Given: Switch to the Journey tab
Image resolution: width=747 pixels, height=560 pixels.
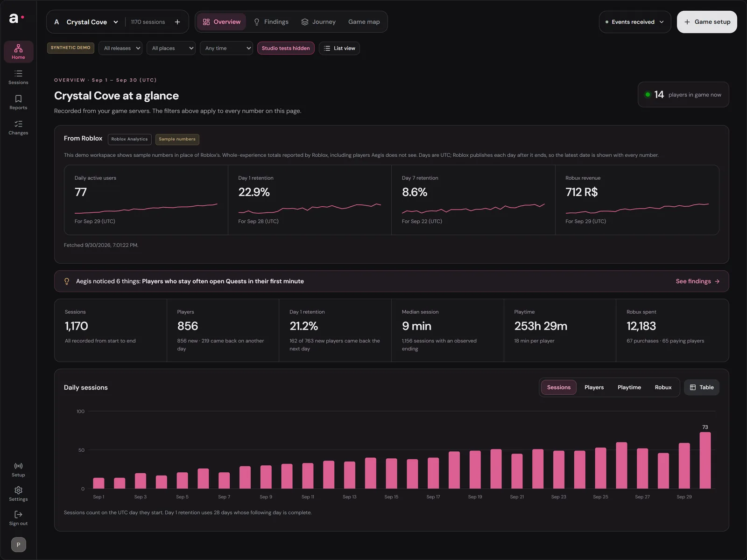Looking at the screenshot, I should point(318,22).
